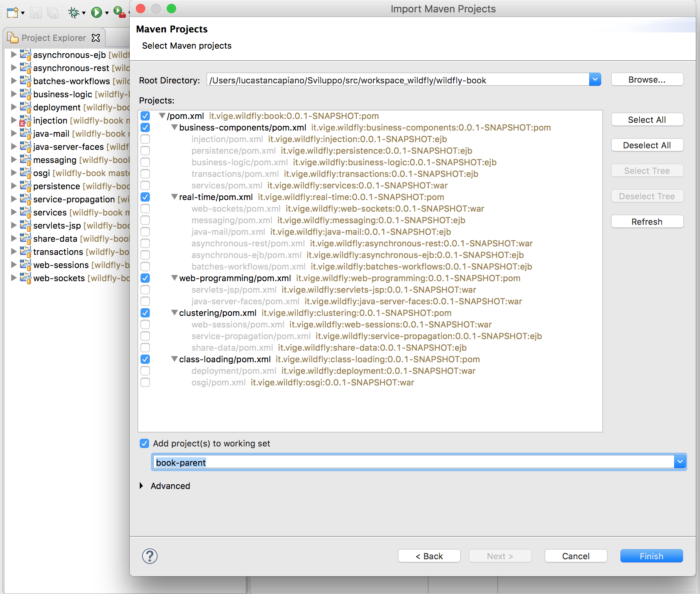Screen dimensions: 700x594
Task: Click the Save All toolbar icon
Action: coord(53,13)
